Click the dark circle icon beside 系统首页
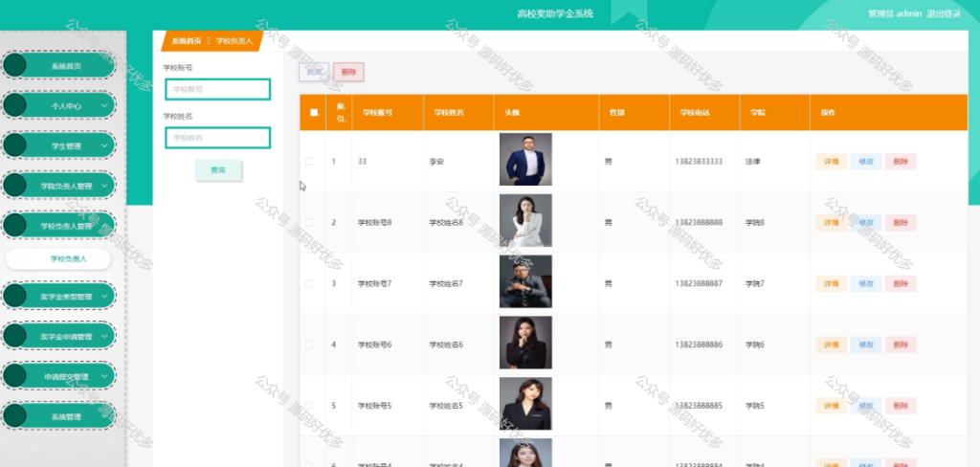The image size is (980, 467). [14, 65]
